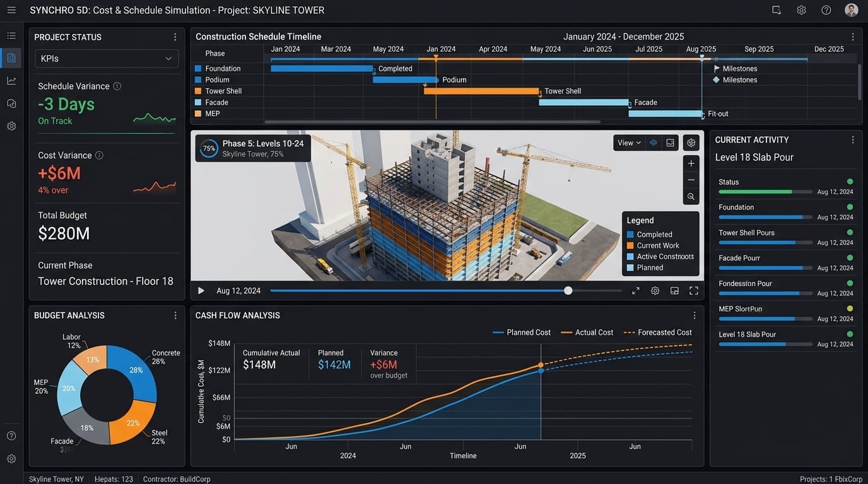Image resolution: width=868 pixels, height=484 pixels.
Task: Open the user profile avatar
Action: click(852, 10)
